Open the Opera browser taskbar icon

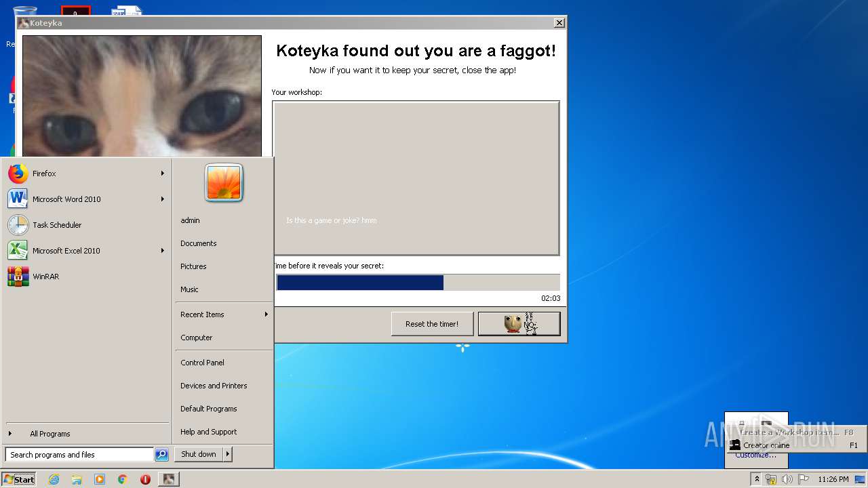(145, 479)
